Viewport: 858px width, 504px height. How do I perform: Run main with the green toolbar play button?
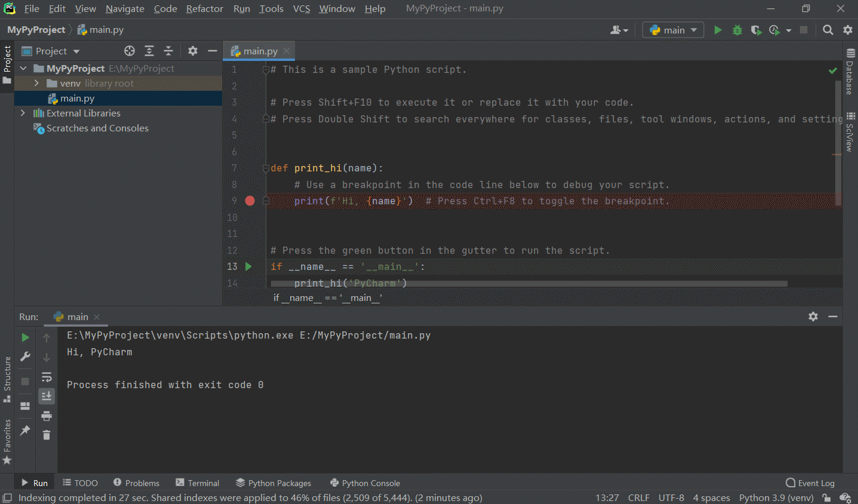click(718, 30)
